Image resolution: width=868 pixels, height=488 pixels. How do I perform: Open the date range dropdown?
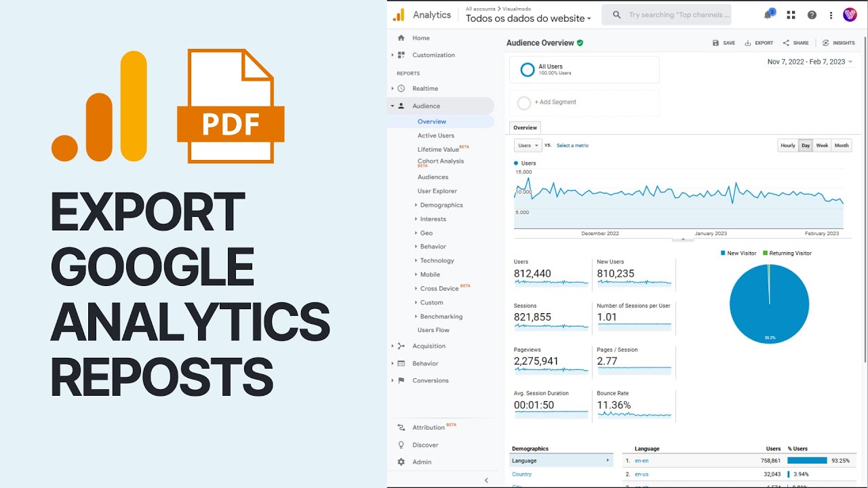810,62
